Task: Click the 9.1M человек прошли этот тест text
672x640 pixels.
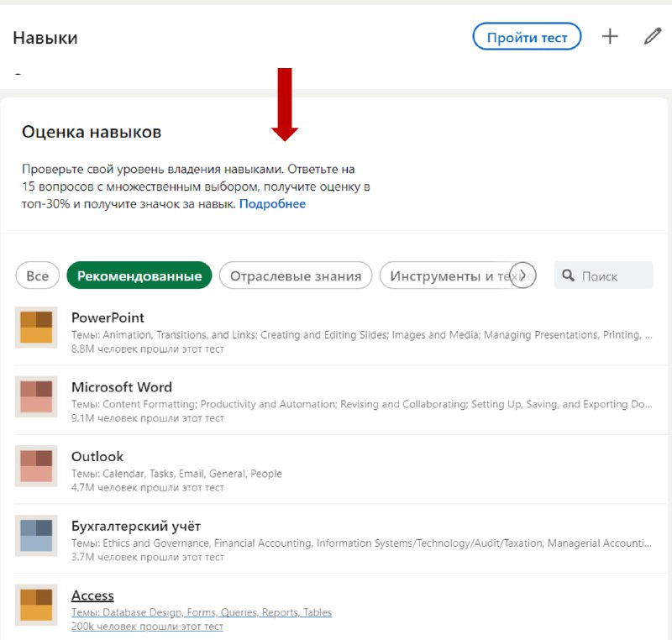Action: 148,418
